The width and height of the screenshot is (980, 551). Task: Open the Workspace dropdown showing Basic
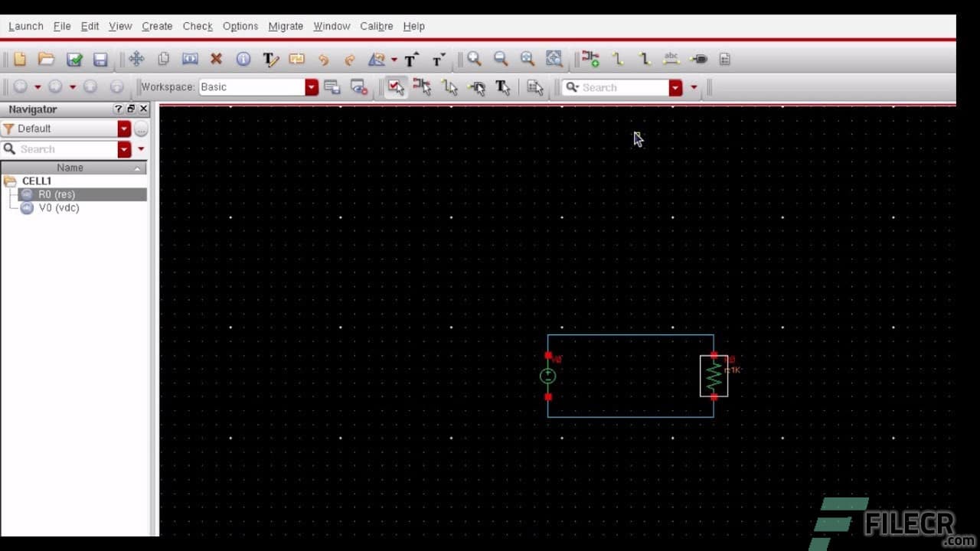[311, 86]
